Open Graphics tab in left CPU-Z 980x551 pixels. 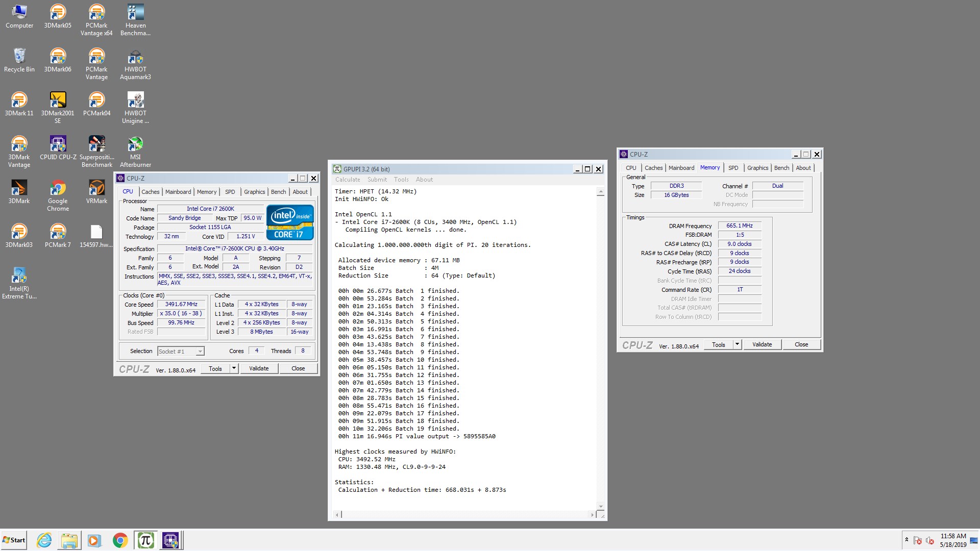254,192
